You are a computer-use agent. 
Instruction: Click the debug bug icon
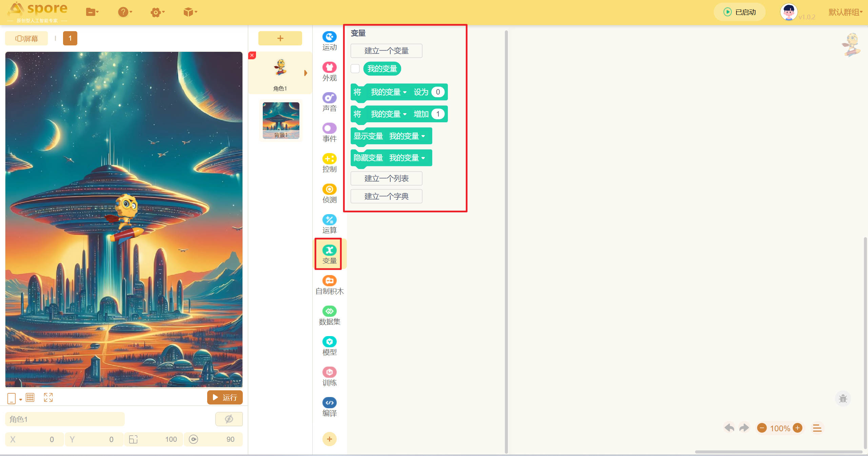843,399
